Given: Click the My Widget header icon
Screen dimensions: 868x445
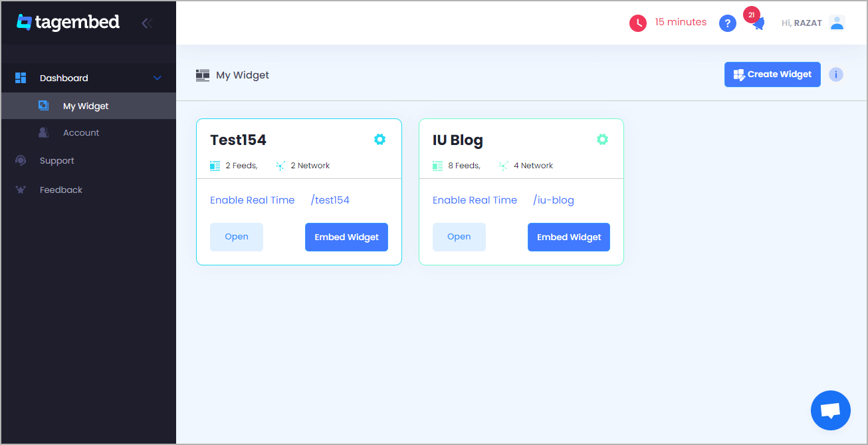Looking at the screenshot, I should click(203, 75).
